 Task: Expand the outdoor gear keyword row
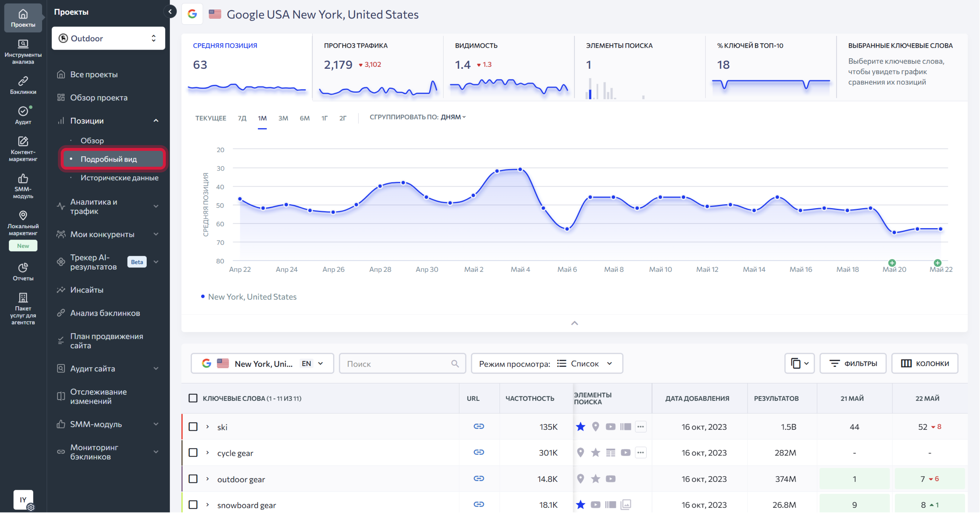pyautogui.click(x=207, y=479)
